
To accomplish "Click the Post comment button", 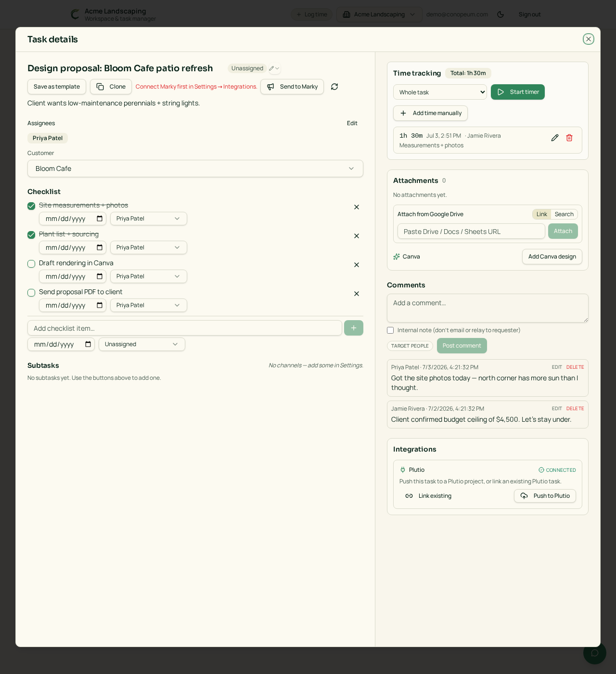I will point(462,346).
